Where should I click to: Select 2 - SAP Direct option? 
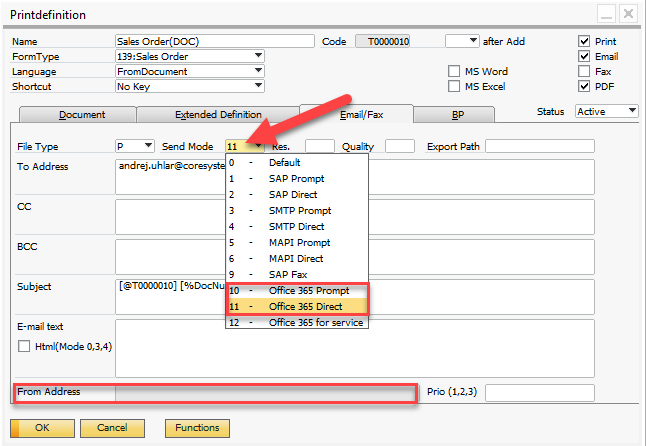(297, 194)
